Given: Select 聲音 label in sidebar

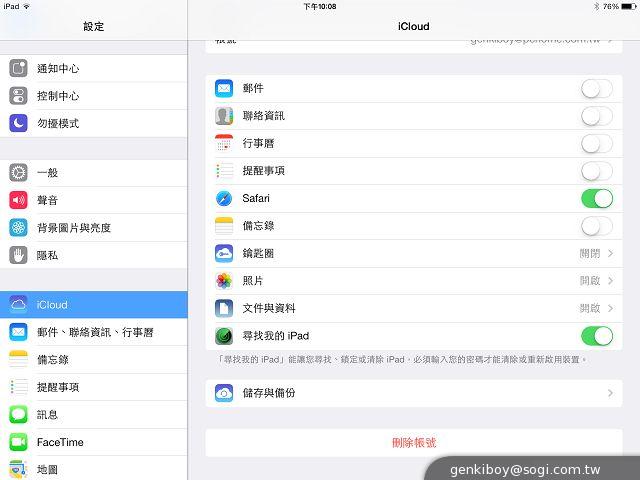Looking at the screenshot, I should click(x=47, y=200).
